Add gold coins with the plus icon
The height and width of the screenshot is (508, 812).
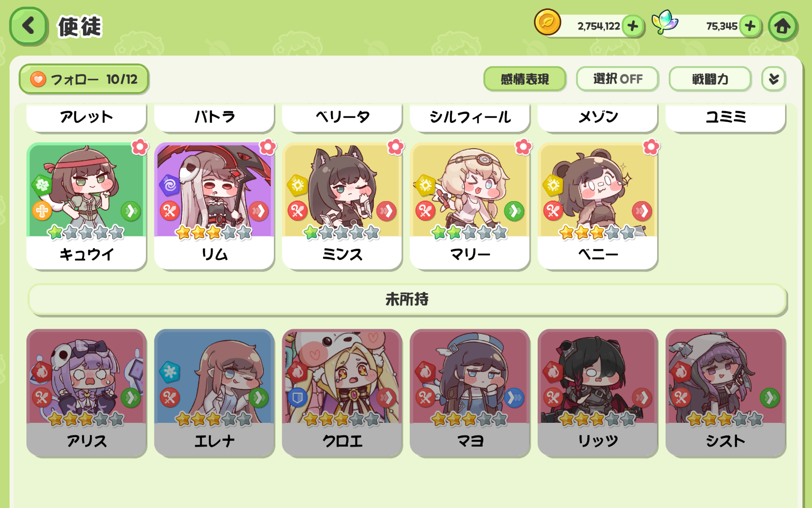pos(633,26)
